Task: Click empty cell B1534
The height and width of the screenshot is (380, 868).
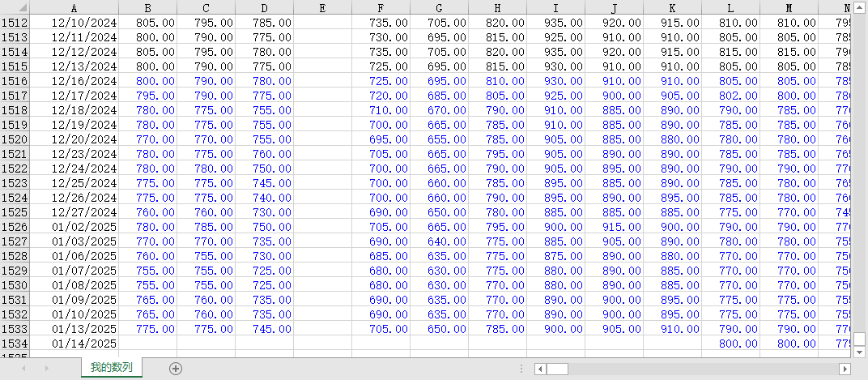Action: click(147, 344)
